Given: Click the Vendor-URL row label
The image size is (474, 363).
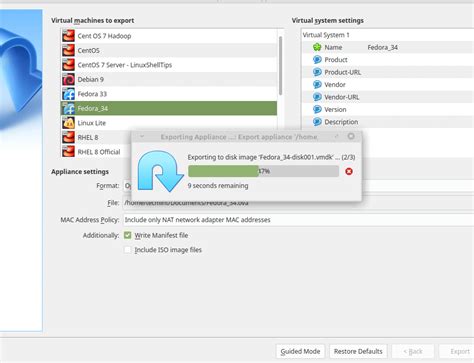Looking at the screenshot, I should [342, 97].
